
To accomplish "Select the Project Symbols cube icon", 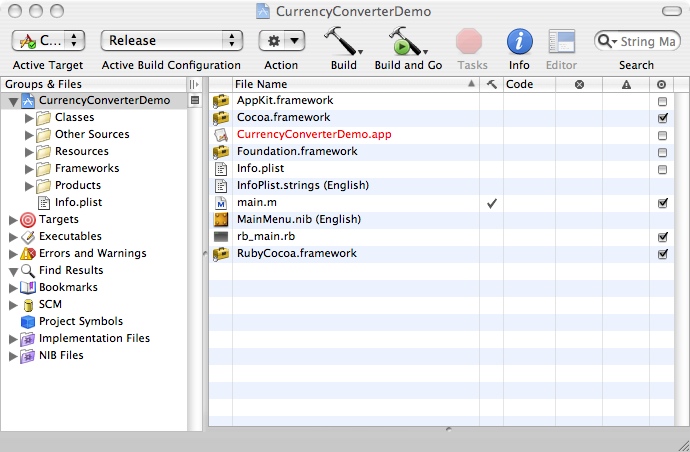I will pyautogui.click(x=28, y=322).
